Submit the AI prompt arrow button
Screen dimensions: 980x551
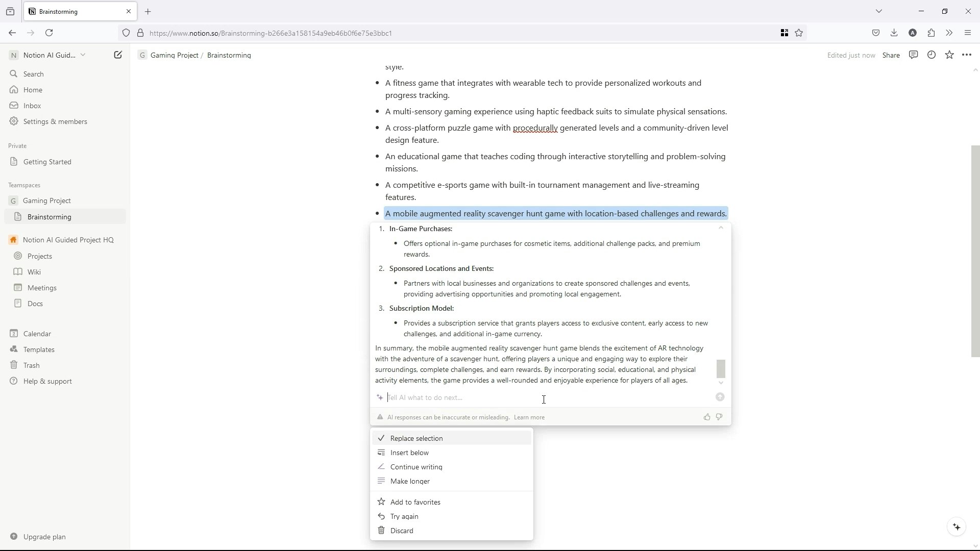click(x=720, y=397)
